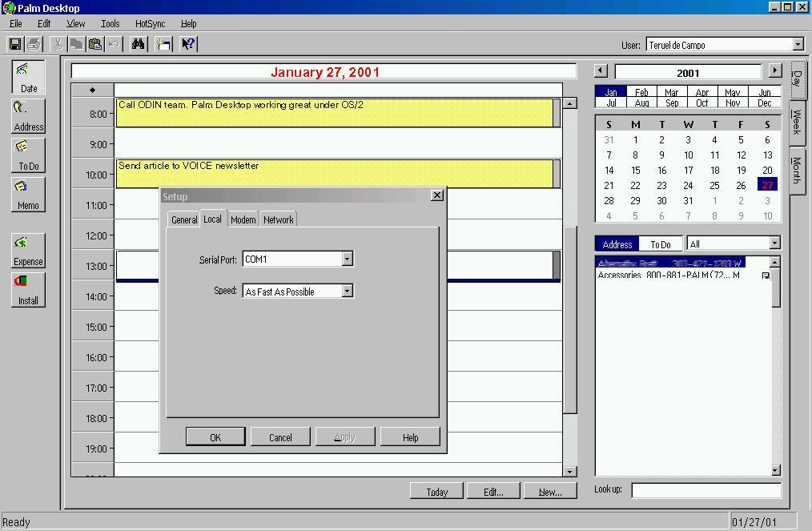Open the All category dropdown
This screenshot has height=531, width=812.
pyautogui.click(x=774, y=243)
